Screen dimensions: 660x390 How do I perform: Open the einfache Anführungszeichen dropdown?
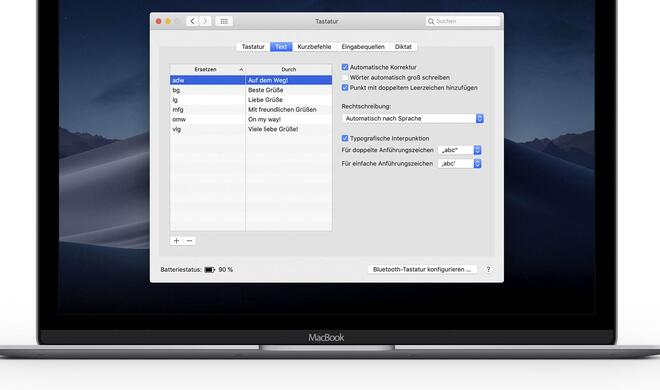460,164
